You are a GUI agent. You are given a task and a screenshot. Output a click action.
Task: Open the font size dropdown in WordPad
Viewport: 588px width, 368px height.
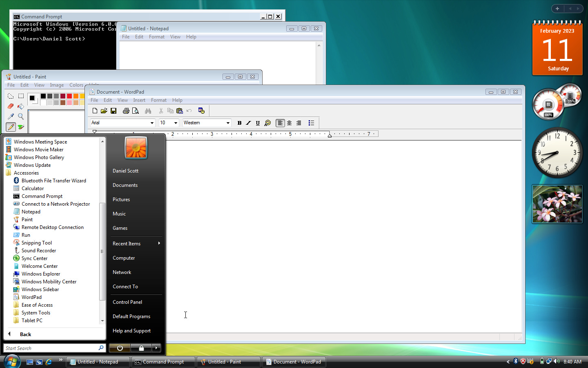click(175, 123)
